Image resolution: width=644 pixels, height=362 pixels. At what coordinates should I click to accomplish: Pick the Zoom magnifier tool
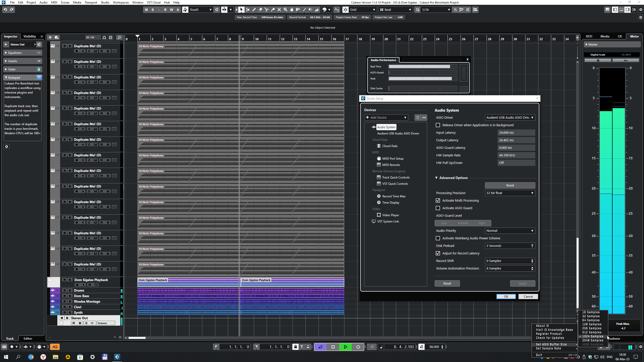coord(285,10)
